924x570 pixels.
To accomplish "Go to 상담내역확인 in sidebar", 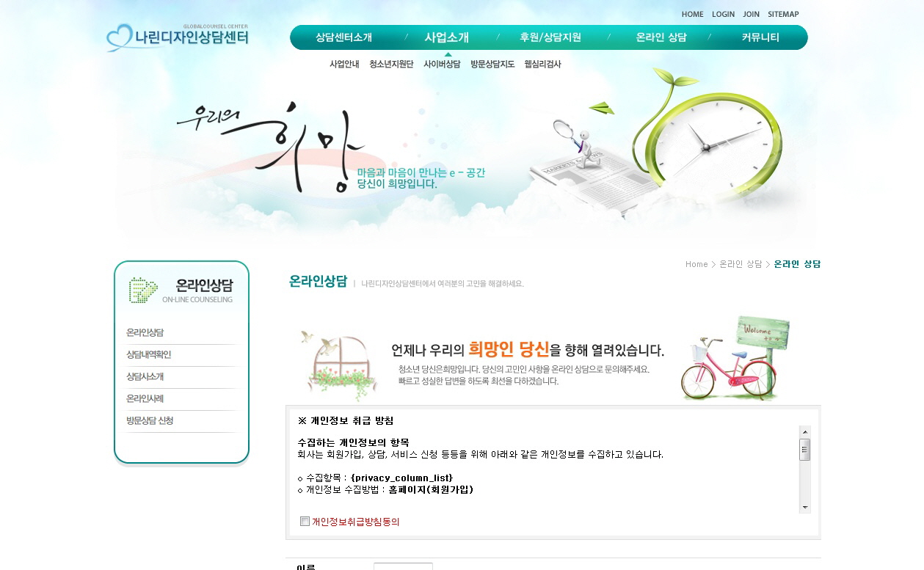I will point(149,354).
